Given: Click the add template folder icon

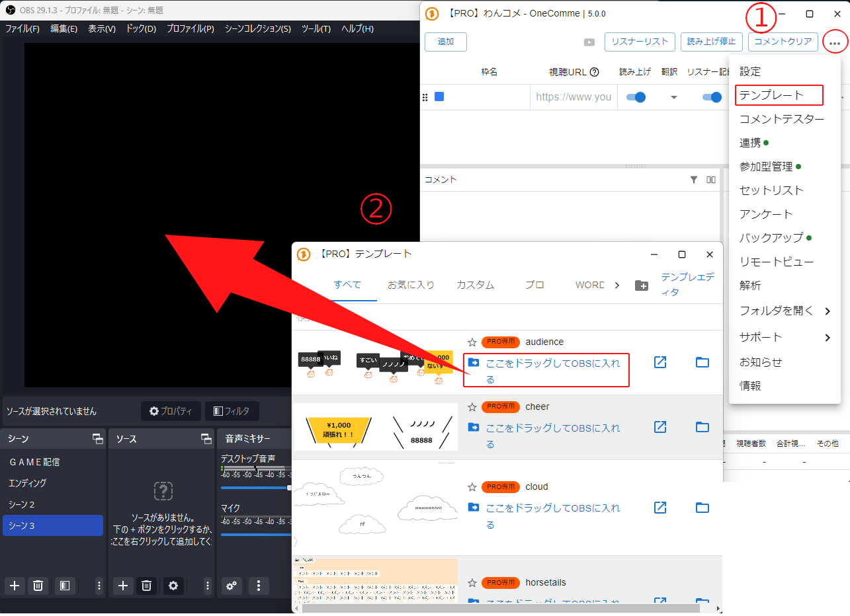Looking at the screenshot, I should pyautogui.click(x=641, y=286).
